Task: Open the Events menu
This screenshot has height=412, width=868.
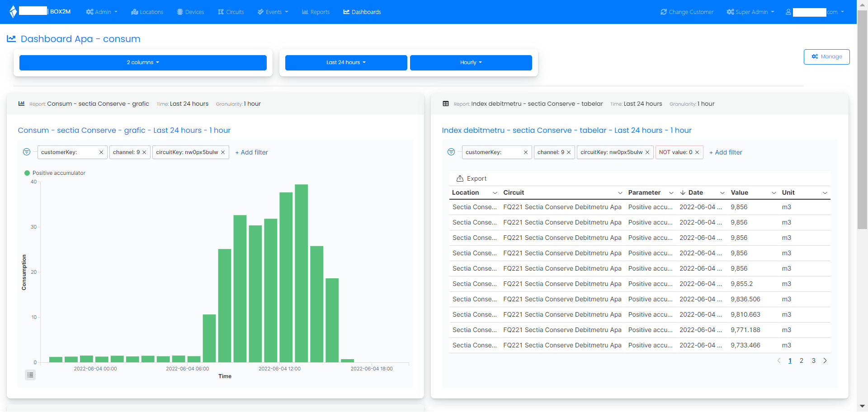Action: click(x=273, y=12)
